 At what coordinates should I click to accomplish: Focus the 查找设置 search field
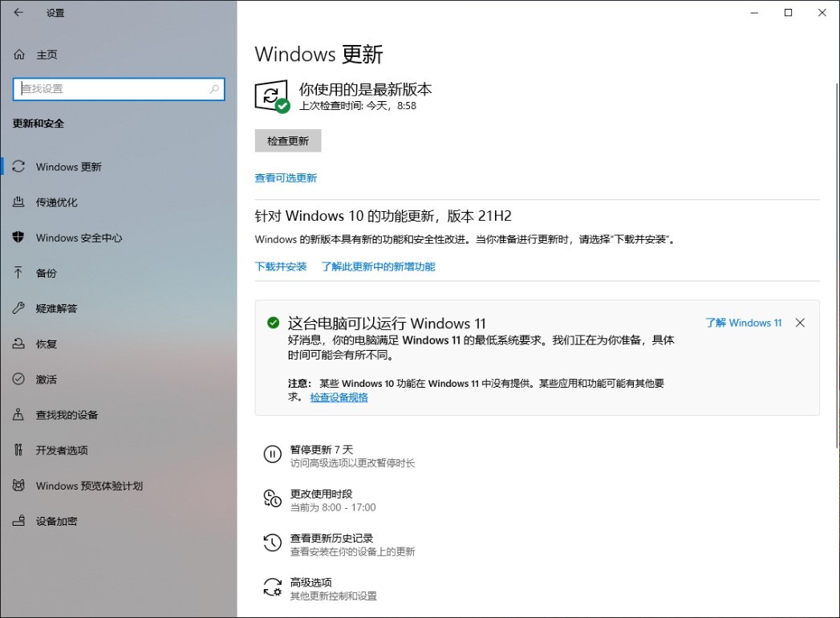click(x=119, y=89)
